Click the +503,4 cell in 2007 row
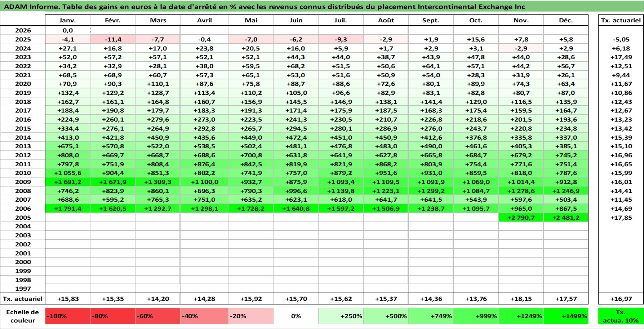This screenshot has height=329, width=644. click(566, 199)
